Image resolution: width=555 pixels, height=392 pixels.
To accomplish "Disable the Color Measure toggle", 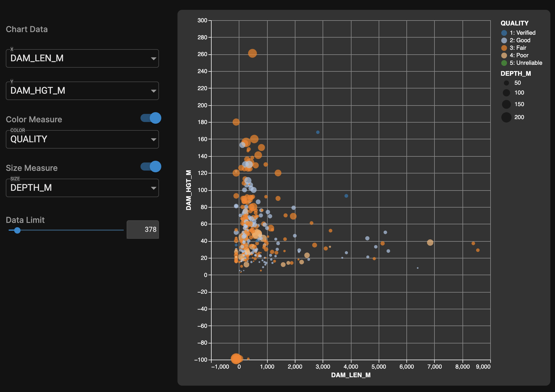I will tap(150, 118).
